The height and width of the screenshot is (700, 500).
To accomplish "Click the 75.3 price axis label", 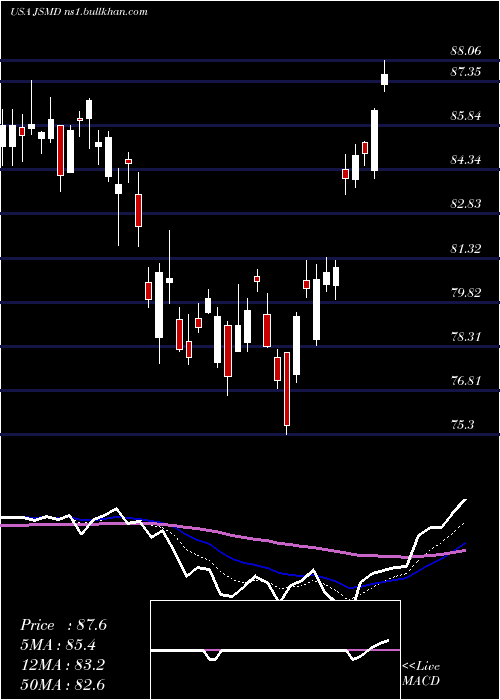I will pos(462,425).
